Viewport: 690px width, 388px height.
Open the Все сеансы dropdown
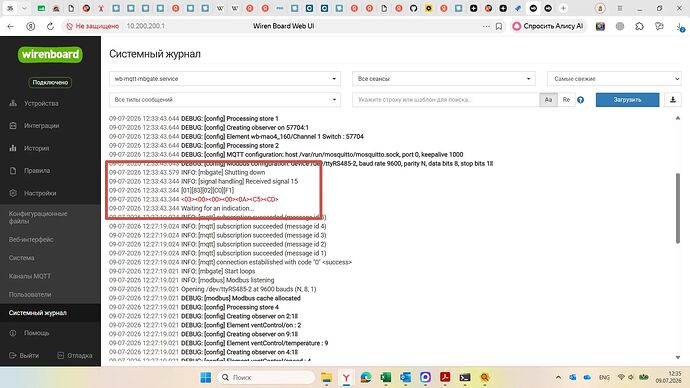(x=444, y=79)
